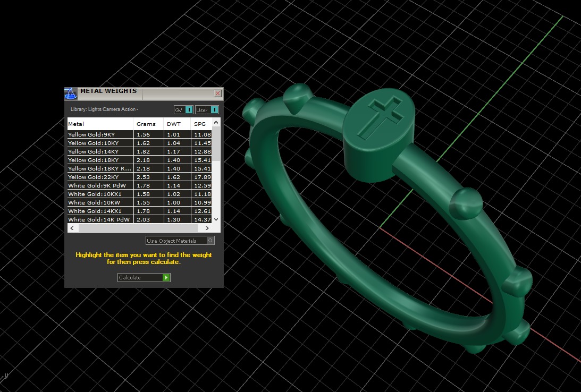Select the White Gold:14KX1 row
The image size is (581, 392).
[x=139, y=211]
